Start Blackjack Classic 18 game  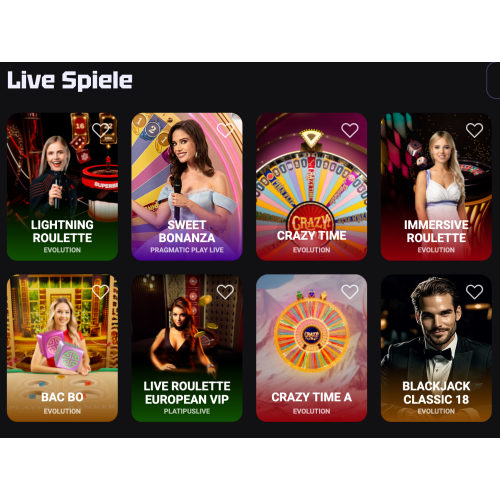436,348
